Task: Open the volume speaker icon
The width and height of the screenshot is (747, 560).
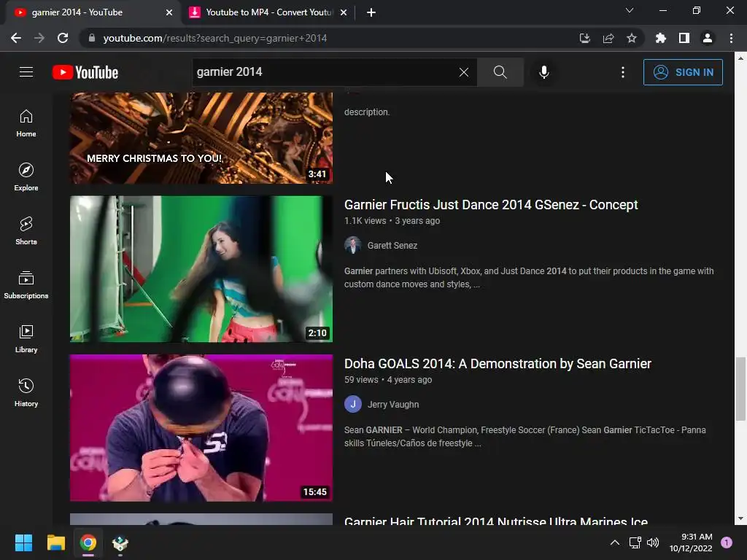Action: click(653, 542)
